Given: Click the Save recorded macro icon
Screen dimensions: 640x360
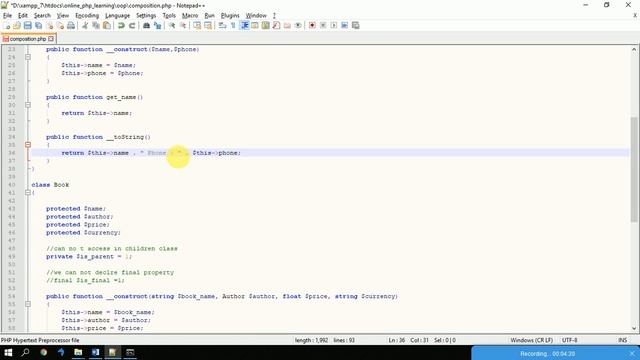Looking at the screenshot, I should pyautogui.click(x=356, y=25).
